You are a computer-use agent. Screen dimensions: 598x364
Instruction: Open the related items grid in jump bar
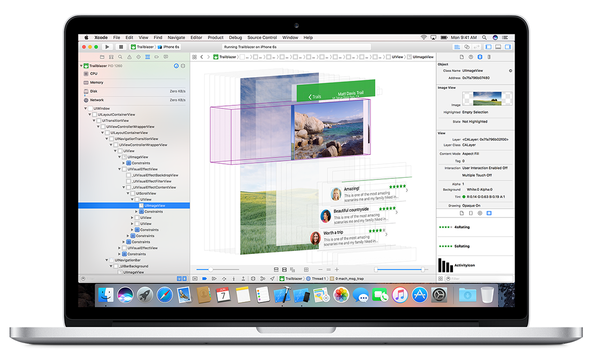[x=194, y=57]
